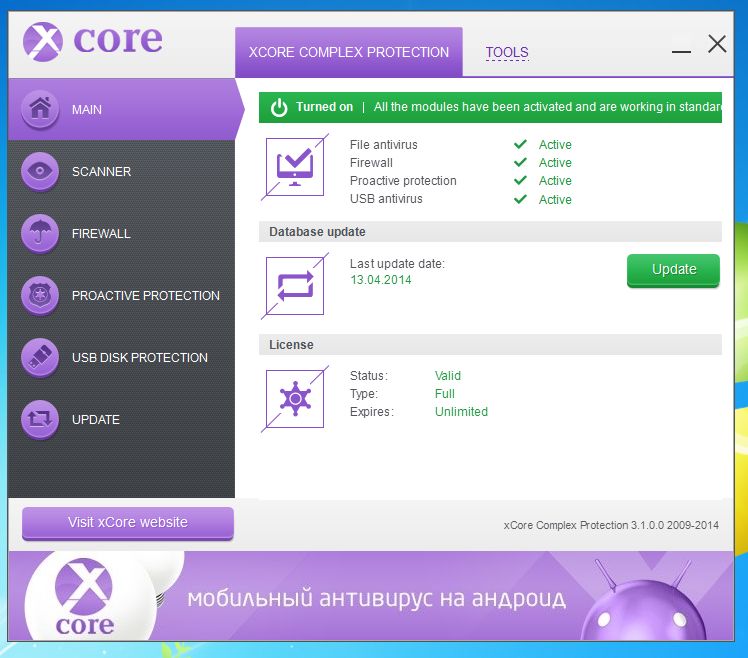Viewport: 748px width, 658px height.
Task: Click the File antivirus label
Action: [x=384, y=145]
